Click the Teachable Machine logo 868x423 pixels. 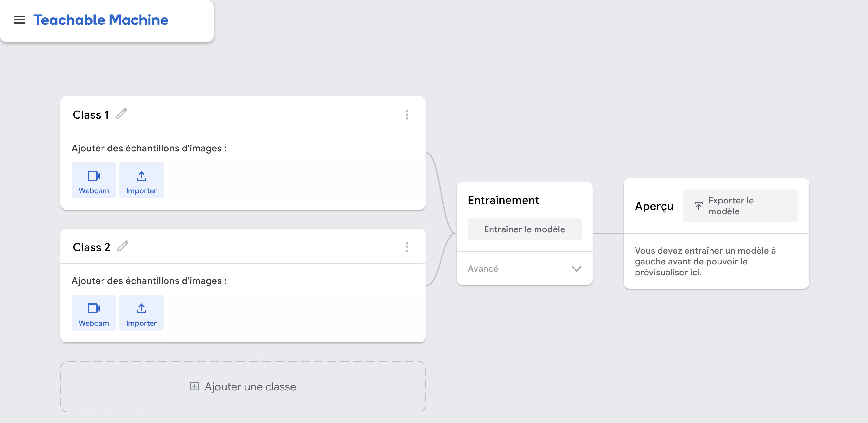coord(101,20)
